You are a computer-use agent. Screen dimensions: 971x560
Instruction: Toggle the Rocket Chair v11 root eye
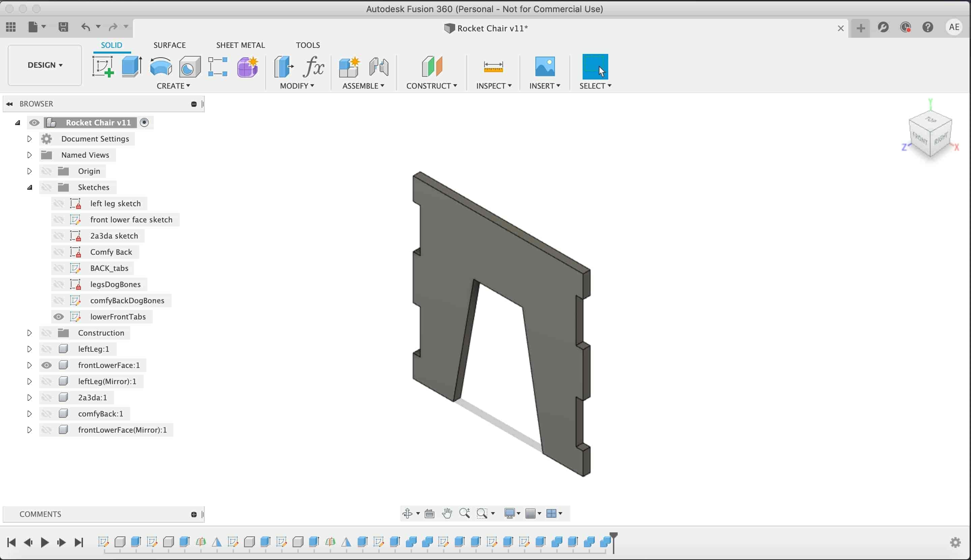tap(34, 123)
